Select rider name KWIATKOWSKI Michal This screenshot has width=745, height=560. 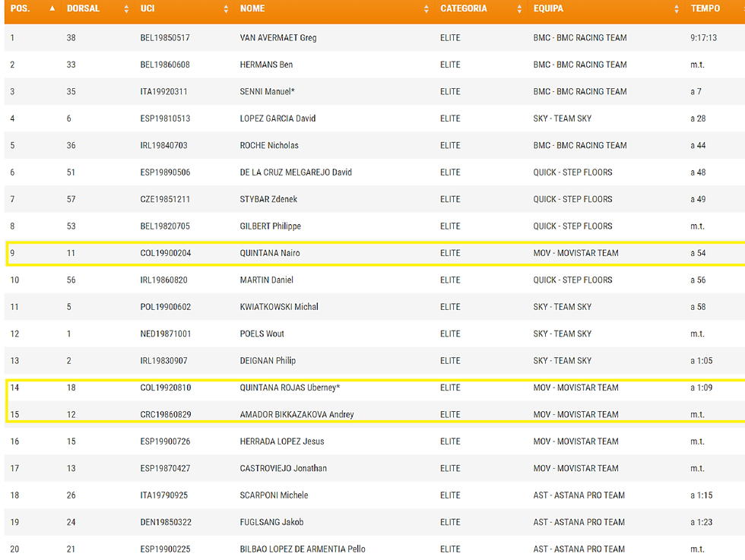(279, 307)
